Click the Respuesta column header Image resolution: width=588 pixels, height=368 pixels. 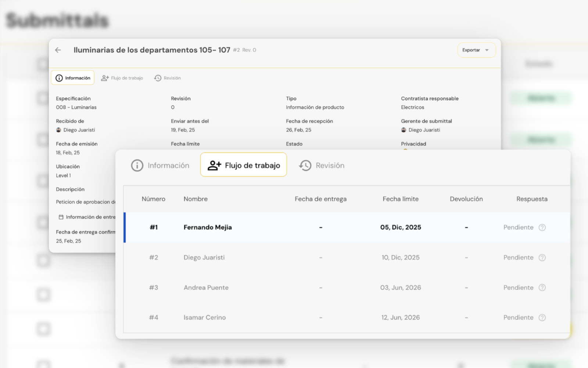532,199
